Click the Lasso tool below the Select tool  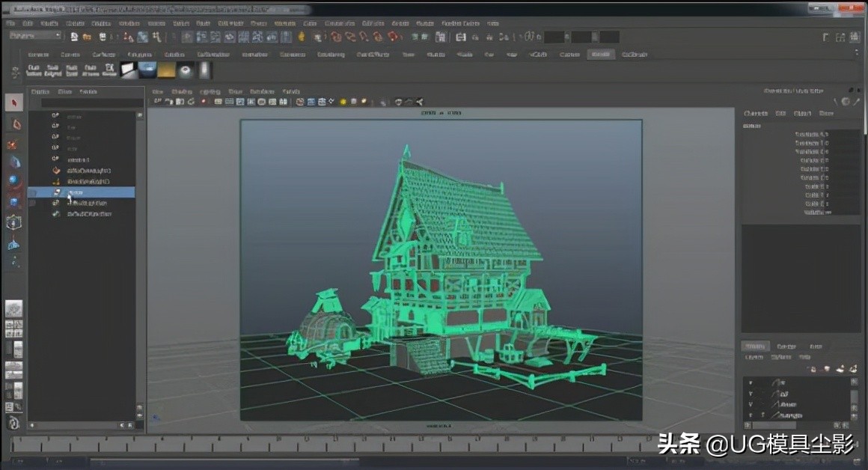coord(14,123)
